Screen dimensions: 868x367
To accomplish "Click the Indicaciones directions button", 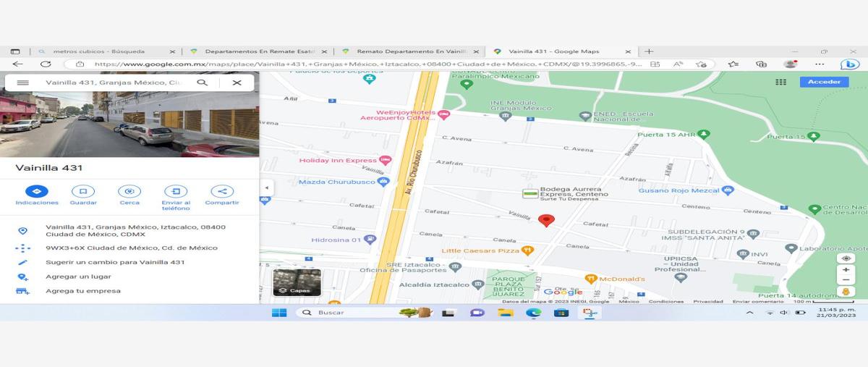I will tap(37, 191).
